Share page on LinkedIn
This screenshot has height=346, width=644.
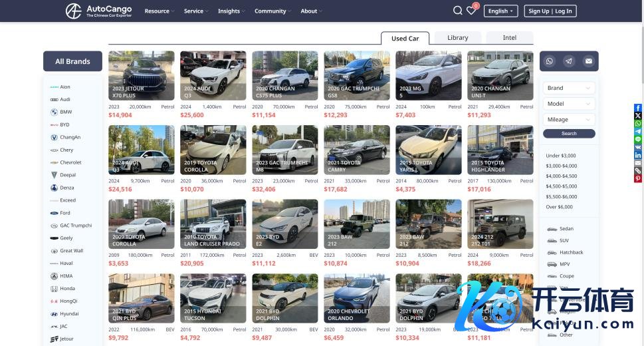pyautogui.click(x=638, y=155)
